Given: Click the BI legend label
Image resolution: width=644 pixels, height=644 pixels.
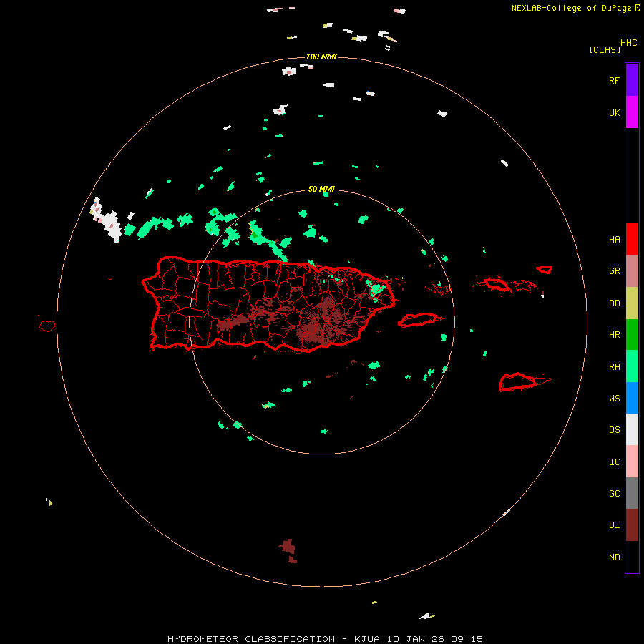Looking at the screenshot, I should point(614,525).
